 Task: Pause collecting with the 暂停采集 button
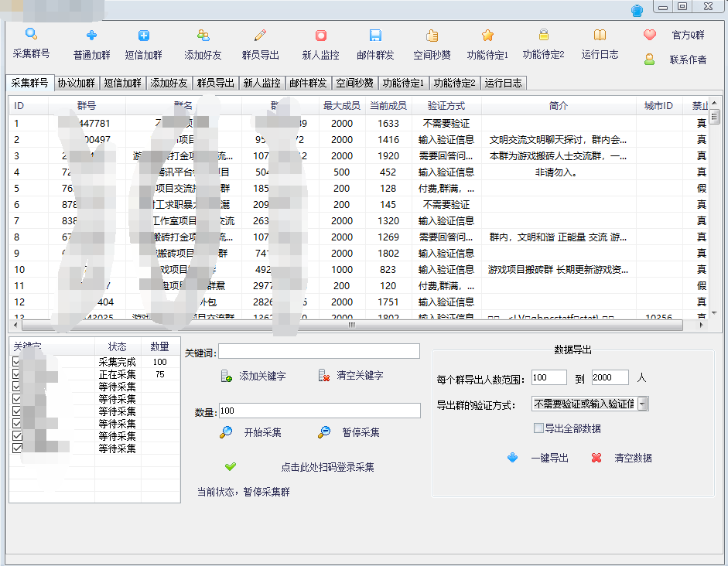point(348,432)
